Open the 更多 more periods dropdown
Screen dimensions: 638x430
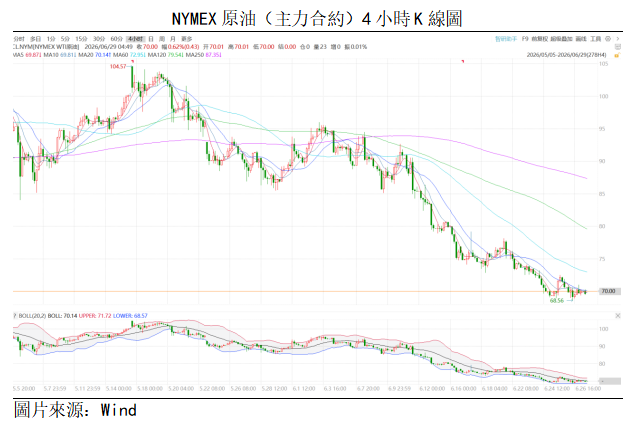[187, 39]
